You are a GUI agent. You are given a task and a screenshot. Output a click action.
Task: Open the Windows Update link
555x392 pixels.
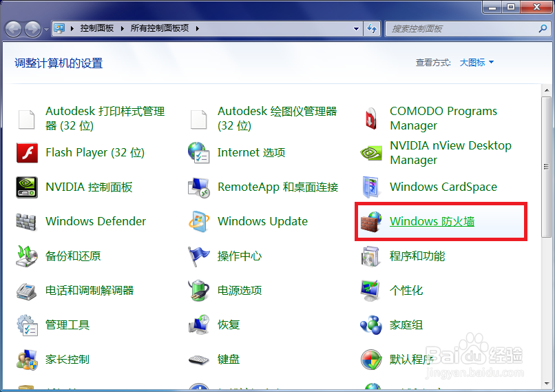click(x=262, y=221)
